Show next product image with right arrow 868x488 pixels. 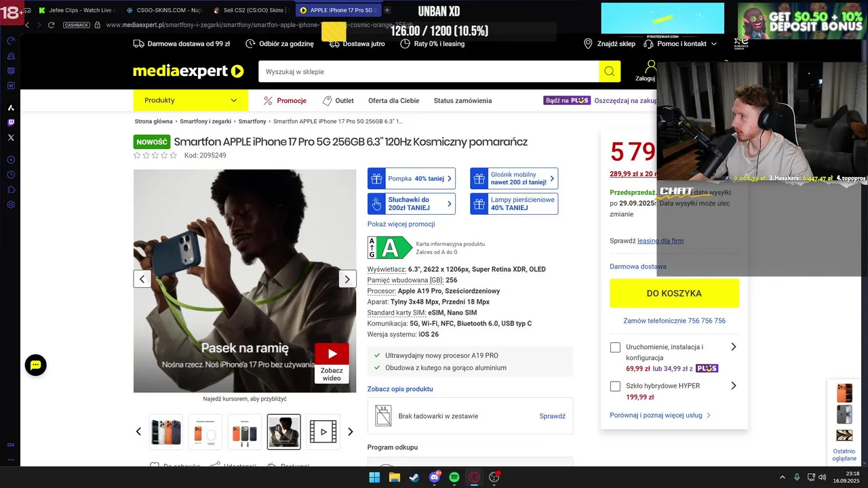347,279
